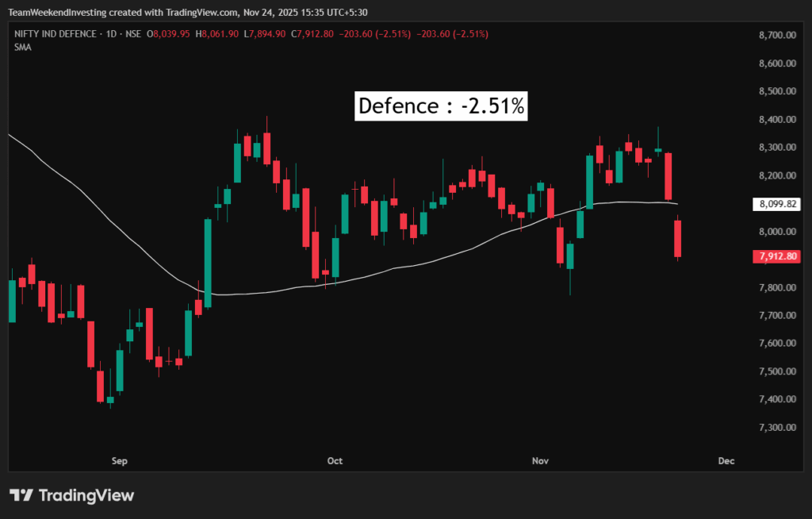Click the NSE exchange label in header
The height and width of the screenshot is (519, 812).
point(130,34)
